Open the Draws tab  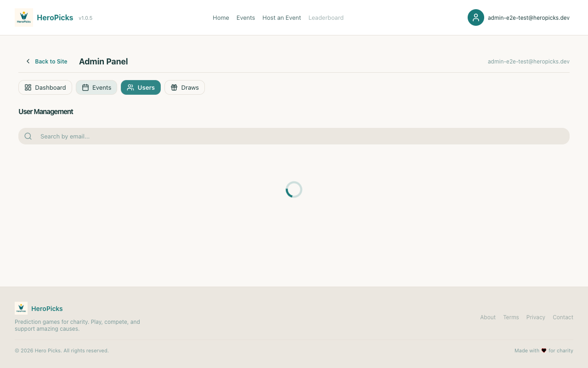tap(185, 87)
